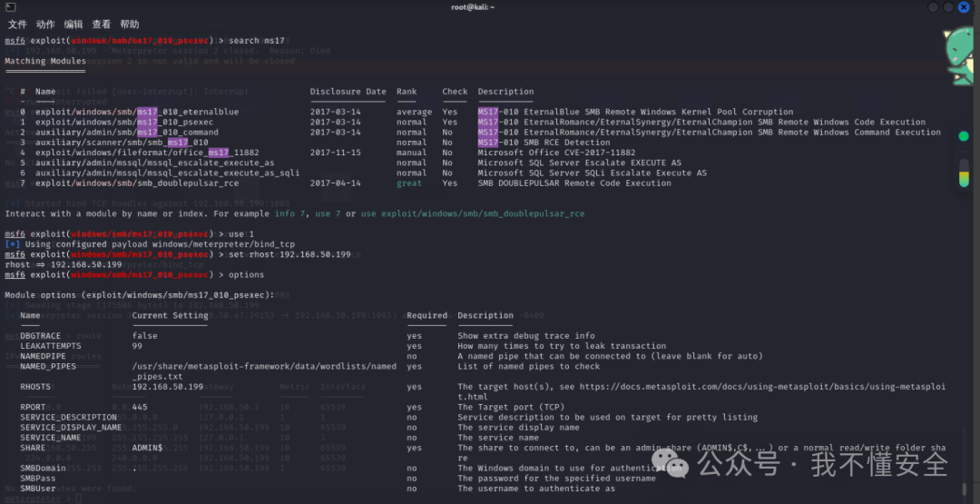Click the 'Matching Modules' heading

45,61
